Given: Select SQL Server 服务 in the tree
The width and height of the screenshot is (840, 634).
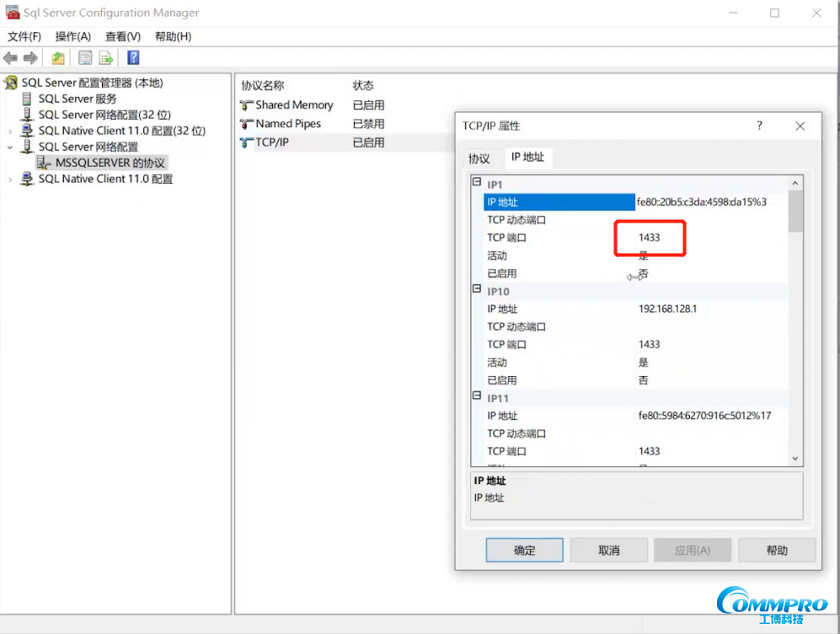Looking at the screenshot, I should tap(78, 99).
